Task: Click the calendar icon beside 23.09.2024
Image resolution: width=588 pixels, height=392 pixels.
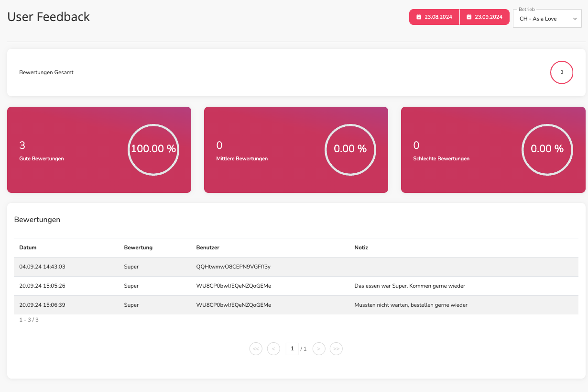Action: (469, 17)
